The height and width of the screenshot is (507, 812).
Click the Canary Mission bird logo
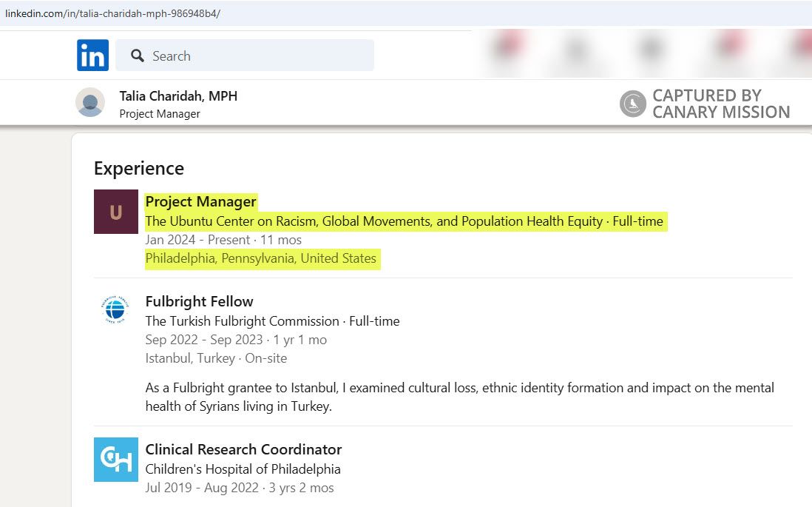(632, 104)
